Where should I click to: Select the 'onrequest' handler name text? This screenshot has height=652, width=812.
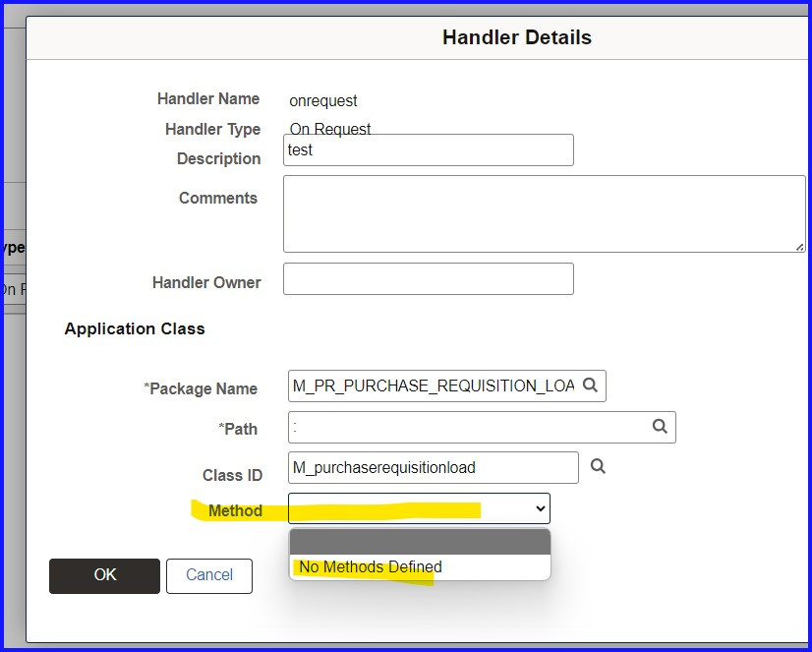pyautogui.click(x=323, y=100)
